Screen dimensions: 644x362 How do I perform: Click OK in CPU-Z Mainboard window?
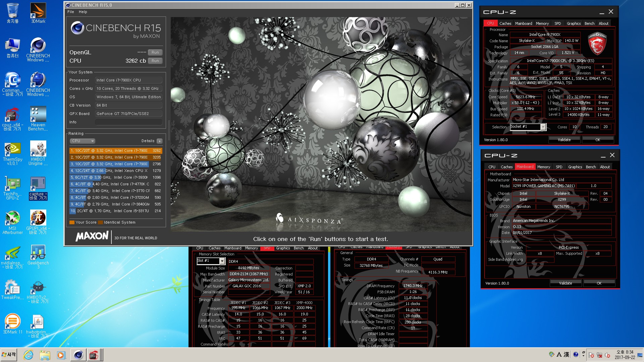coord(599,283)
